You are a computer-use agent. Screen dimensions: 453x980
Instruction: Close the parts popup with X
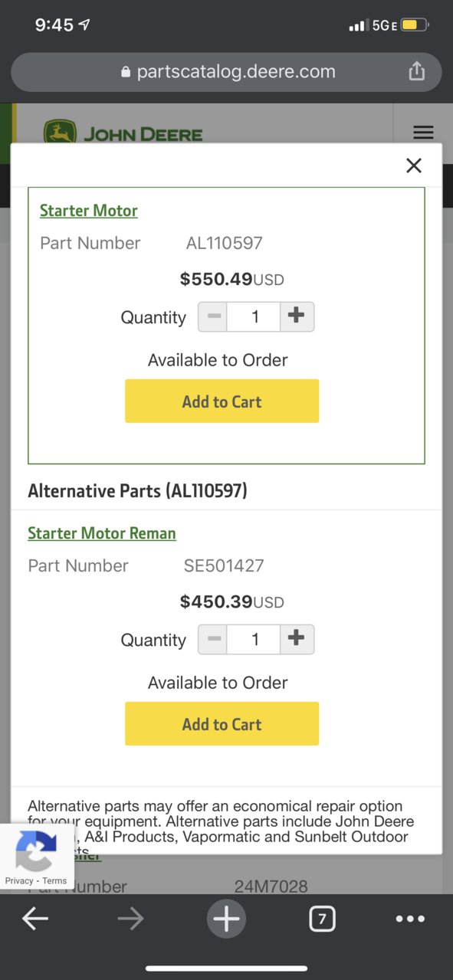(x=414, y=165)
